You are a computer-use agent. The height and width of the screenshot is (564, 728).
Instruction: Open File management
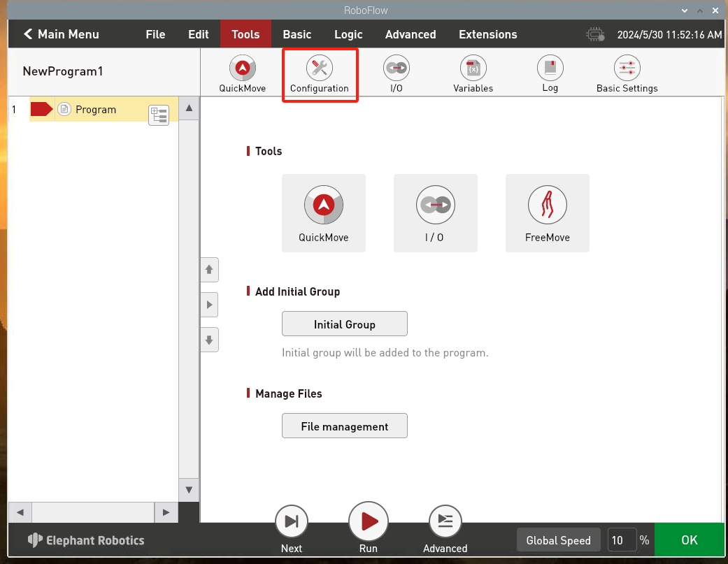coord(344,426)
